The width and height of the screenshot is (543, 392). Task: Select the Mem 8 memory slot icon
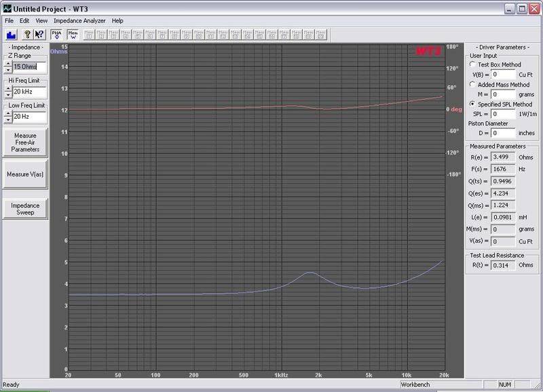click(x=174, y=35)
